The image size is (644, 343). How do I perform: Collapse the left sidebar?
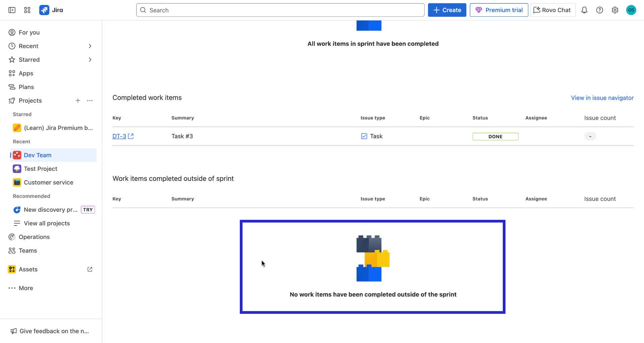pyautogui.click(x=12, y=10)
